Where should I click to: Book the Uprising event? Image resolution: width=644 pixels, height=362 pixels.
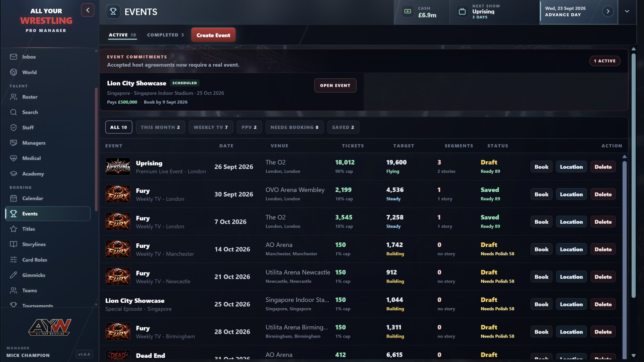541,167
